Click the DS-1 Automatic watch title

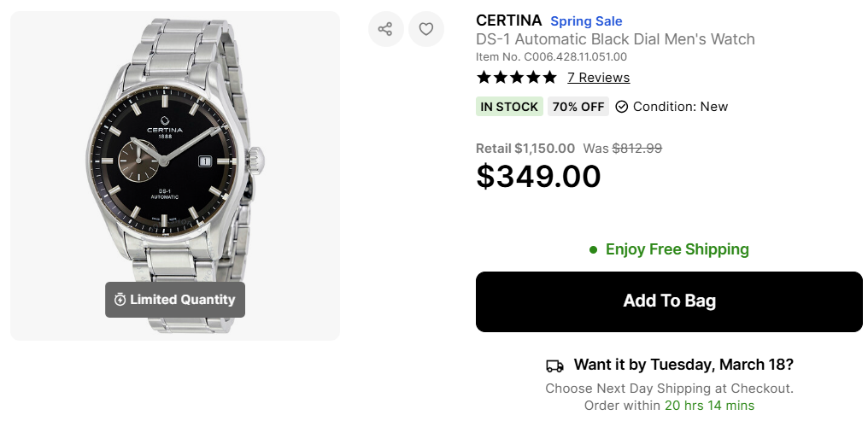[615, 39]
